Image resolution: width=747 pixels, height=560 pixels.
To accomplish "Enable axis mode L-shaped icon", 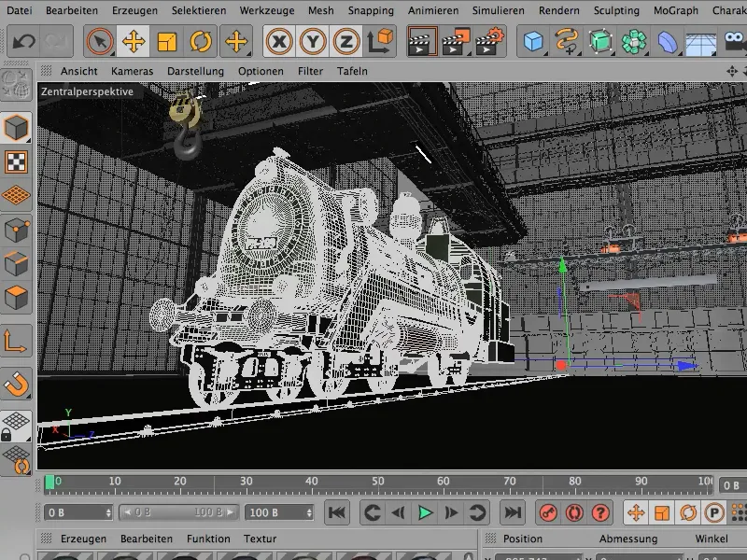I will point(16,341).
